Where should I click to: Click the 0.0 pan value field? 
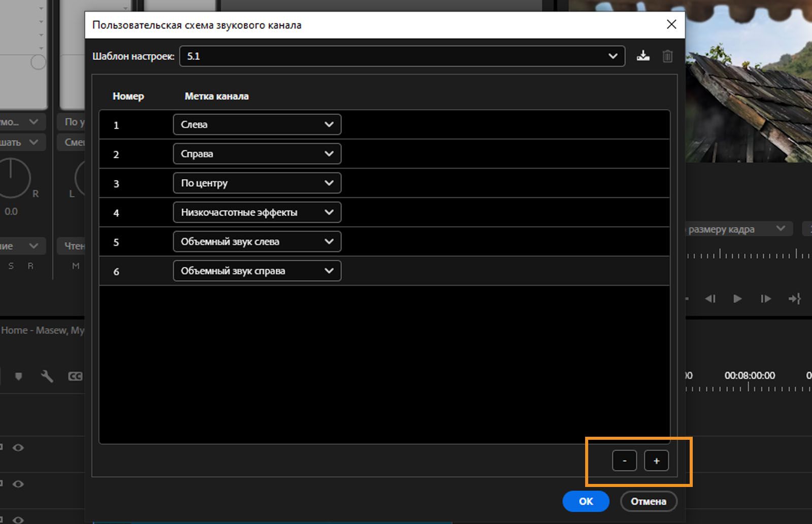(x=11, y=212)
